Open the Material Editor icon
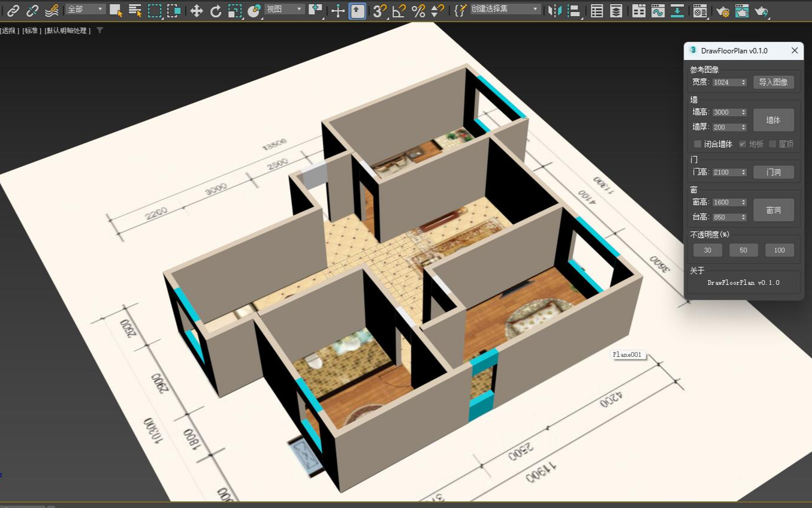This screenshot has width=812, height=508. pyautogui.click(x=699, y=10)
